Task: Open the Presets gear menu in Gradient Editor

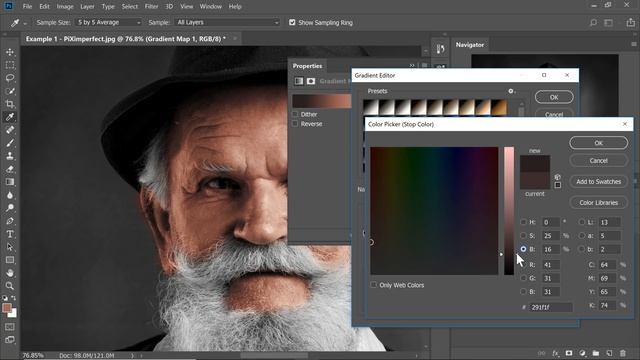Action: tap(511, 91)
